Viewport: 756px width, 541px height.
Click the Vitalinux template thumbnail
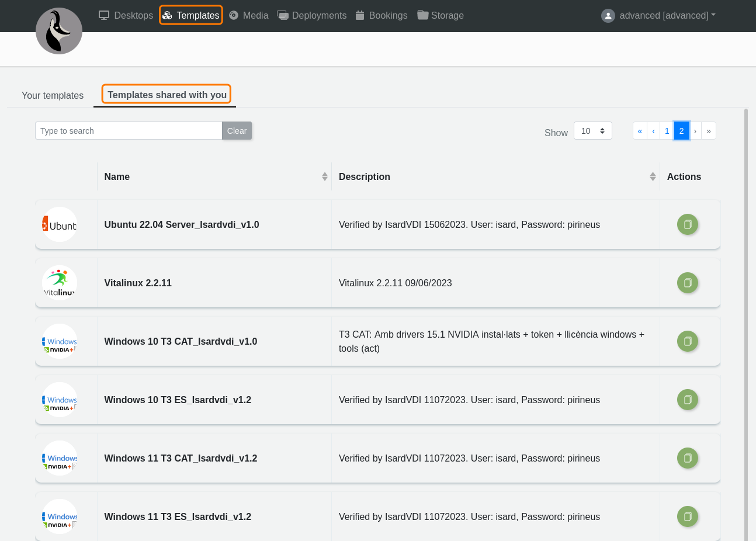[60, 283]
